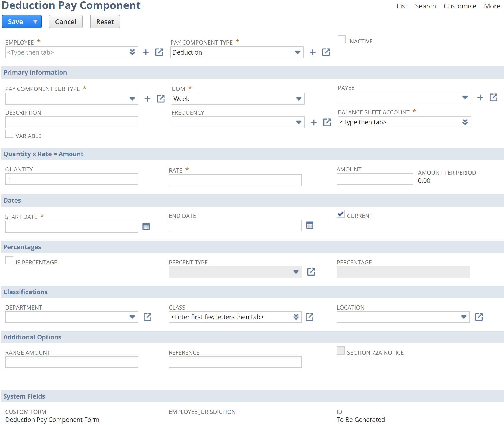Click the Quantity input field
The height and width of the screenshot is (425, 504).
coord(71,179)
